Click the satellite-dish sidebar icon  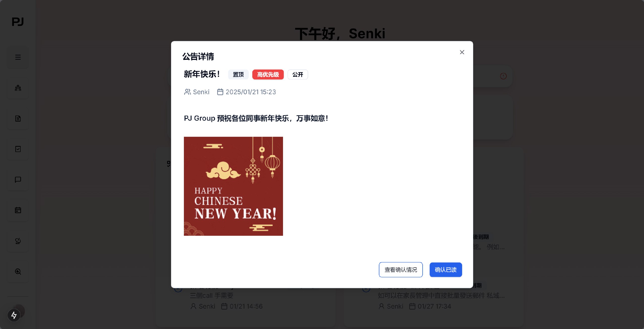[x=18, y=241]
